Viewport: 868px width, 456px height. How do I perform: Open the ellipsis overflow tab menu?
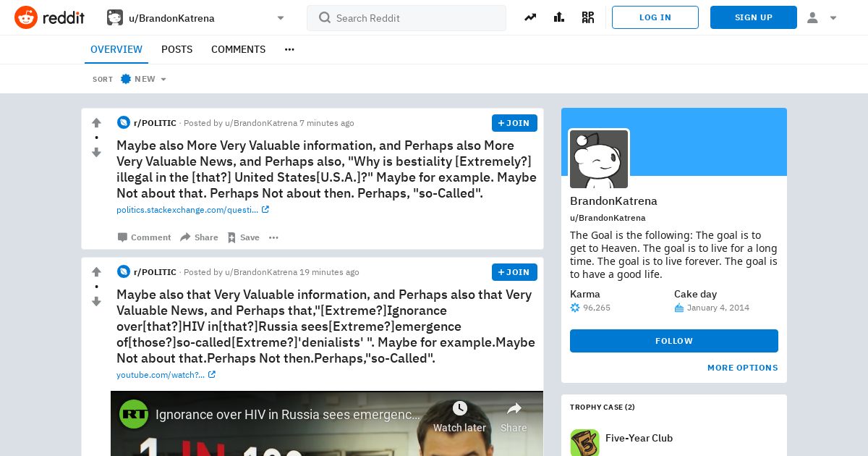[289, 49]
